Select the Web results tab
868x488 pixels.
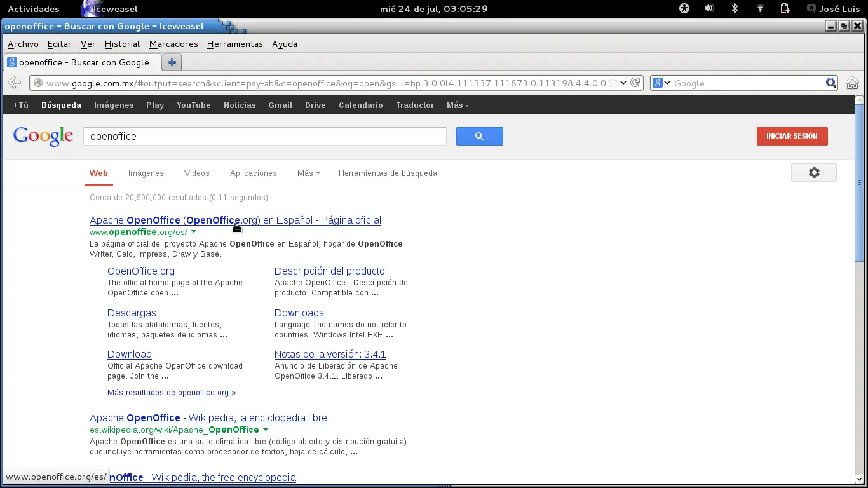(x=98, y=173)
